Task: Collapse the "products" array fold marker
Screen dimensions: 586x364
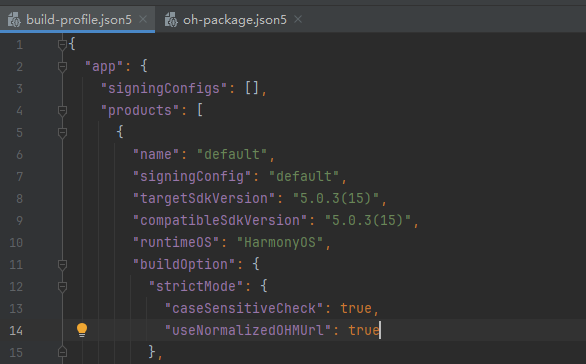Action: pos(62,111)
